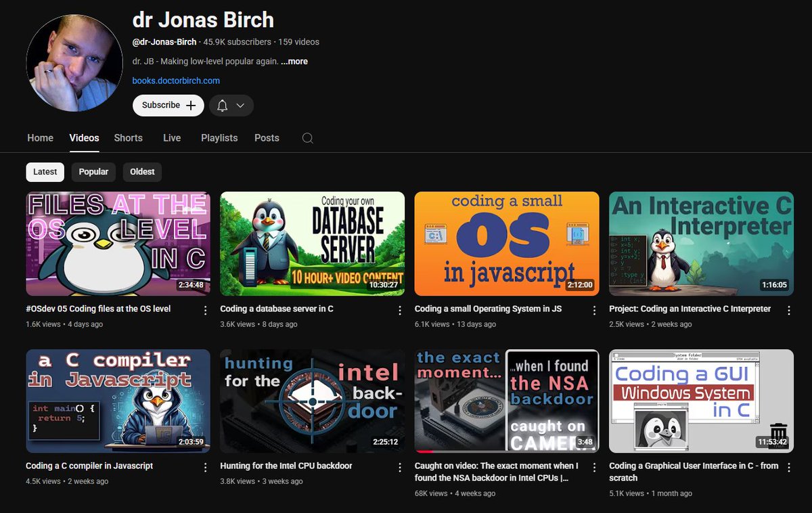Select the Videos tab

(x=84, y=138)
